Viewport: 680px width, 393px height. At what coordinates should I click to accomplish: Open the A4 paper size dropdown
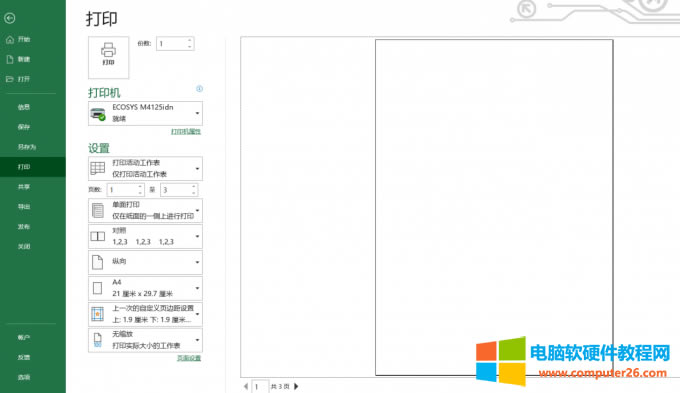click(145, 288)
